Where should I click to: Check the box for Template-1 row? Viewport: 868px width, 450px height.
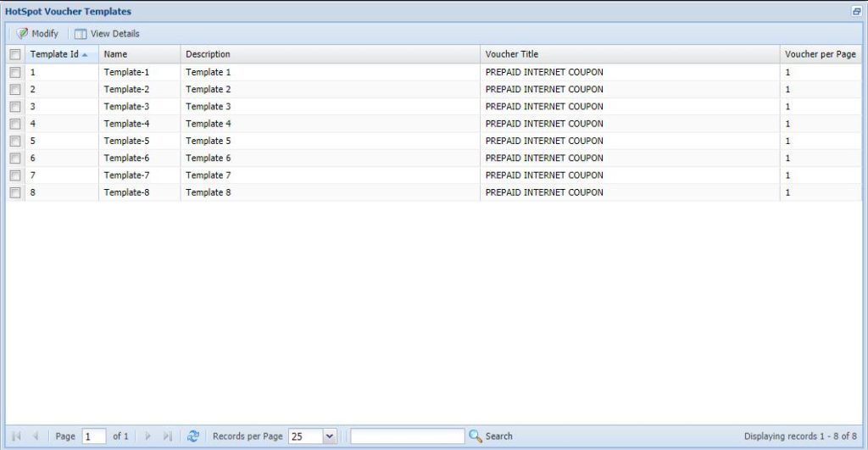[15, 73]
